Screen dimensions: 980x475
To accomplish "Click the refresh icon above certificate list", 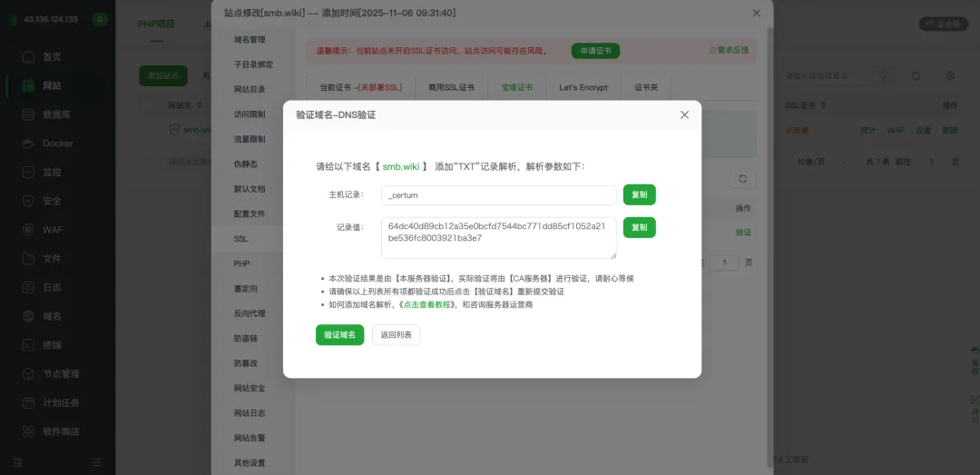I will click(x=742, y=178).
